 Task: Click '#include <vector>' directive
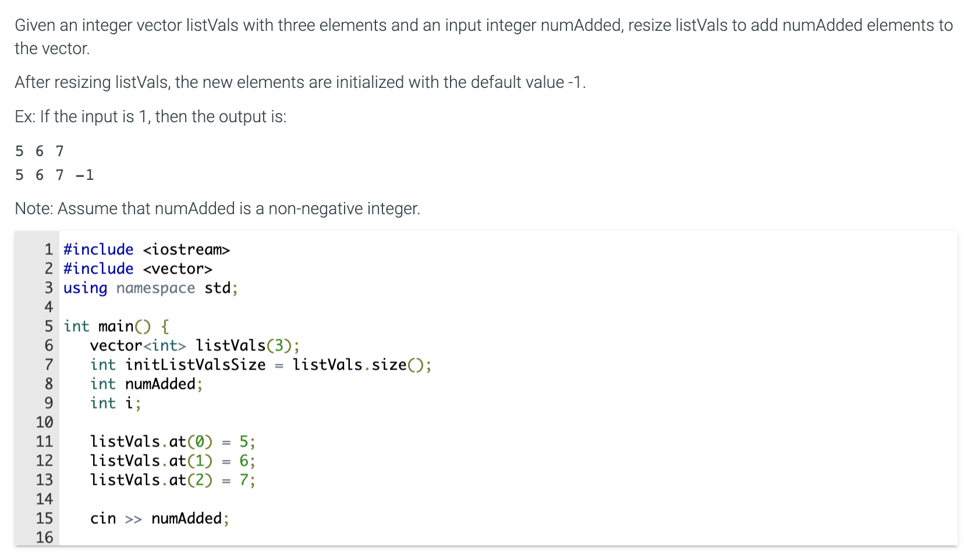click(138, 268)
